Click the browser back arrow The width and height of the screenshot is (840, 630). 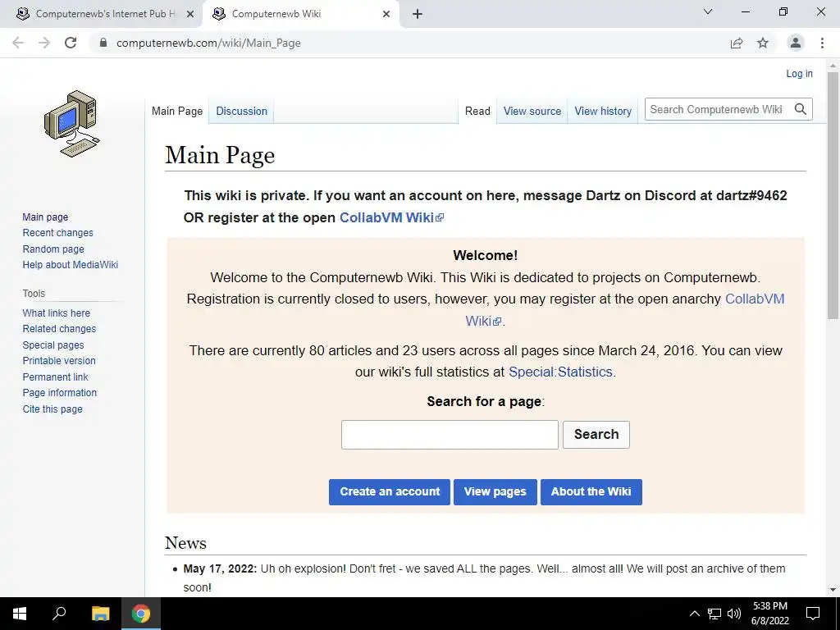click(18, 43)
